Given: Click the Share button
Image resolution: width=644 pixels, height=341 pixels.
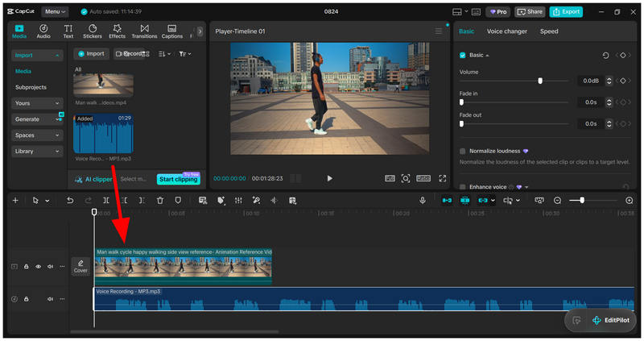Looking at the screenshot, I should (x=530, y=12).
